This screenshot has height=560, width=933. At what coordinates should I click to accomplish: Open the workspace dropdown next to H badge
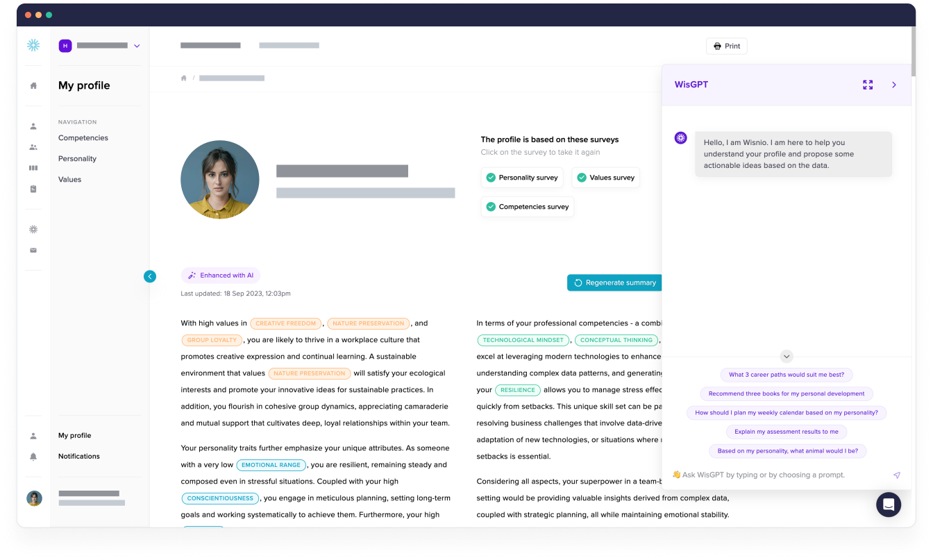click(137, 46)
